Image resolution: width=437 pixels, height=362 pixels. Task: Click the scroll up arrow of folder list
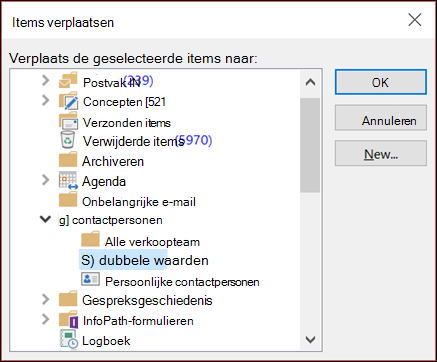pos(310,82)
